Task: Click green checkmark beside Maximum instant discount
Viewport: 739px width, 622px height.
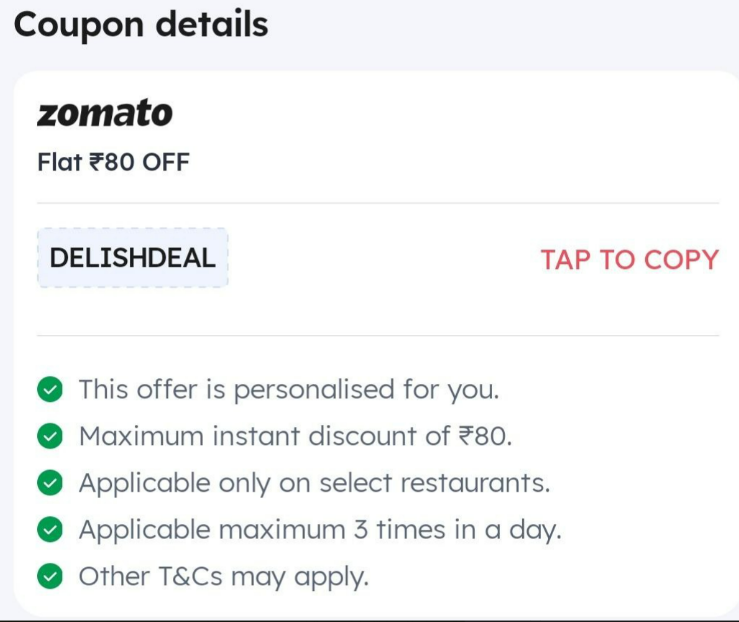Action: 49,436
